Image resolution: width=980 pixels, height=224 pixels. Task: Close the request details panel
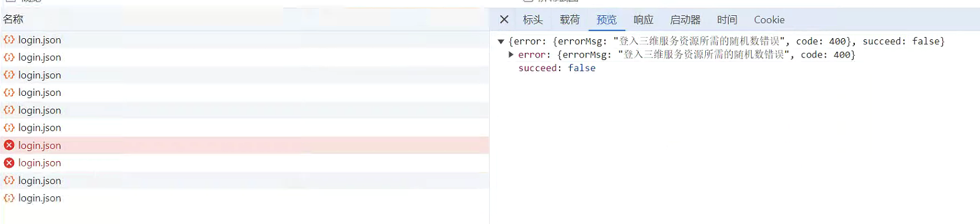click(x=504, y=19)
